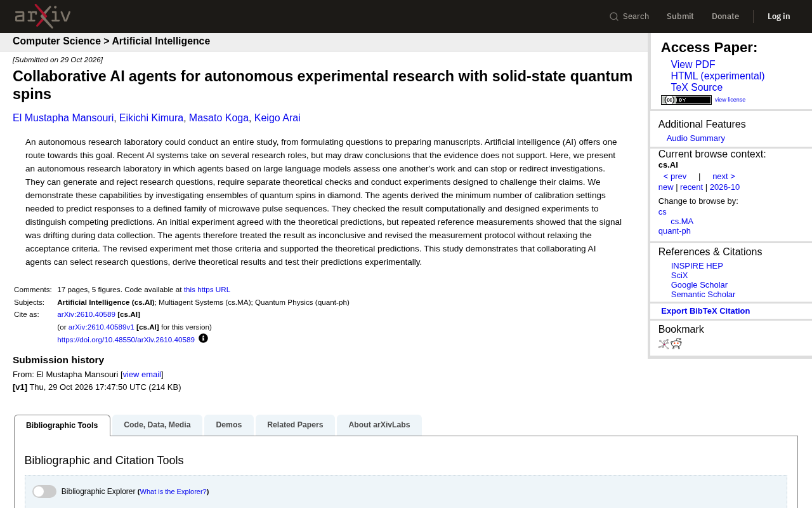Viewport: 812px width, 508px height.
Task: Click the Submit link in the header
Action: click(680, 17)
